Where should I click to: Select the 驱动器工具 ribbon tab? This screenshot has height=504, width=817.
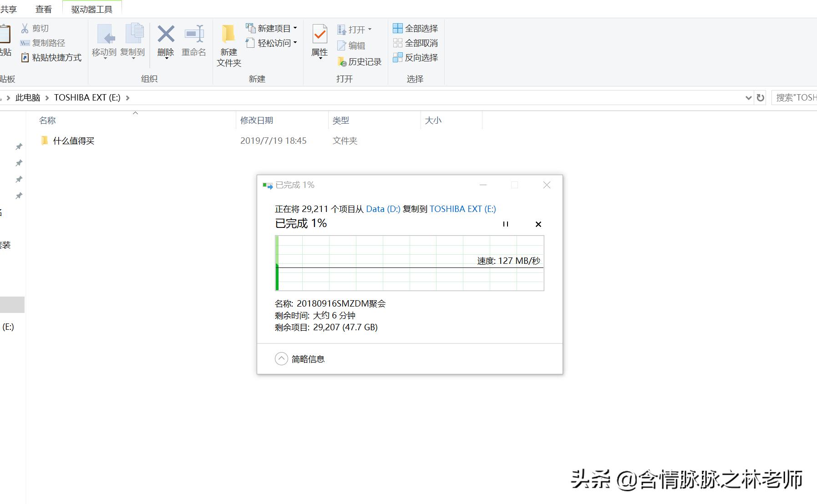coord(91,9)
